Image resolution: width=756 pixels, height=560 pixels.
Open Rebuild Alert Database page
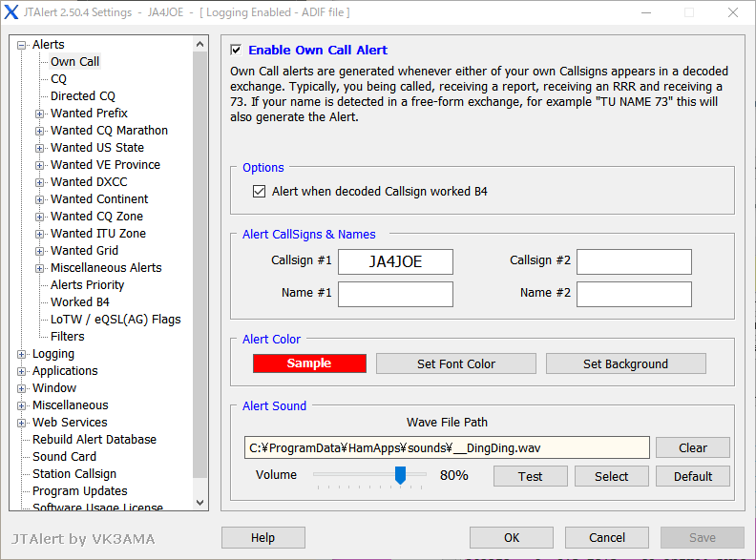[94, 440]
